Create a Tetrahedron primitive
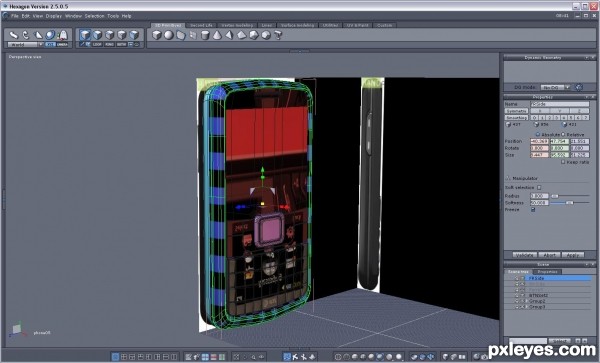Image resolution: width=600 pixels, height=363 pixels. click(229, 35)
